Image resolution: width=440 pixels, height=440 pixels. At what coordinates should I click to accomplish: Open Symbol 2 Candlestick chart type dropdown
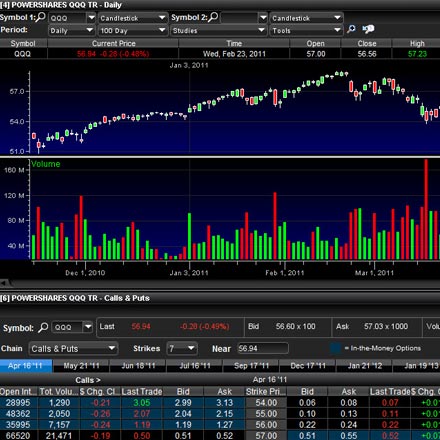[x=306, y=18]
